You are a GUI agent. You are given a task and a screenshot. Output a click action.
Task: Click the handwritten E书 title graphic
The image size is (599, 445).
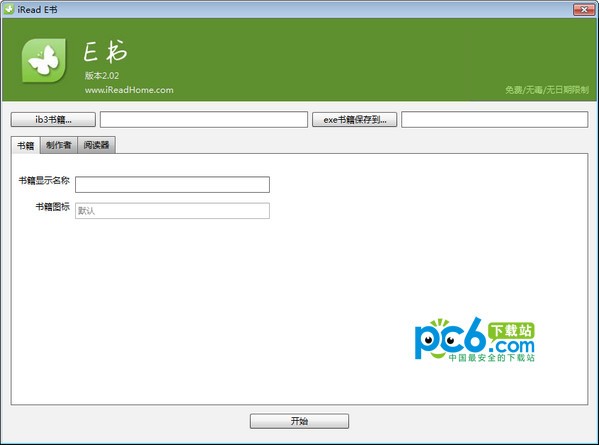click(x=105, y=51)
